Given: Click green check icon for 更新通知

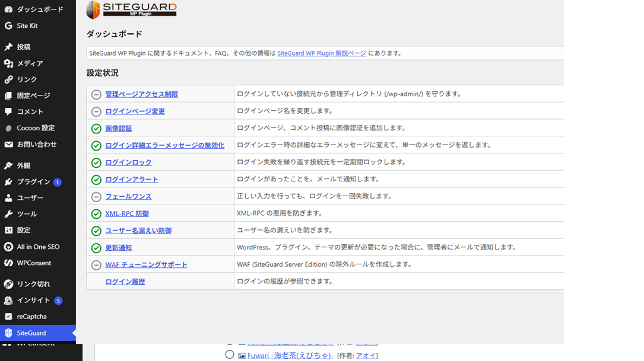Looking at the screenshot, I should pos(96,248).
